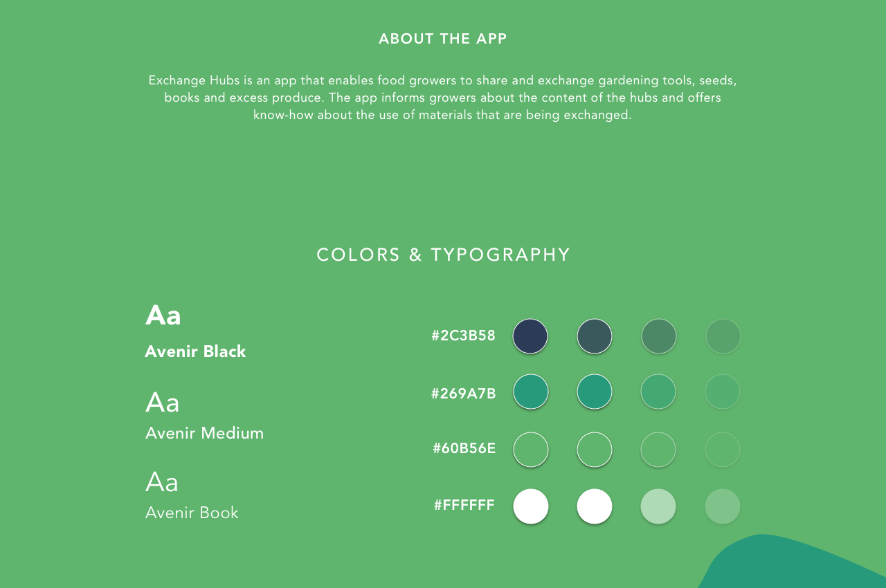
Task: Click the first teal #269A7B swatch
Action: [x=531, y=392]
